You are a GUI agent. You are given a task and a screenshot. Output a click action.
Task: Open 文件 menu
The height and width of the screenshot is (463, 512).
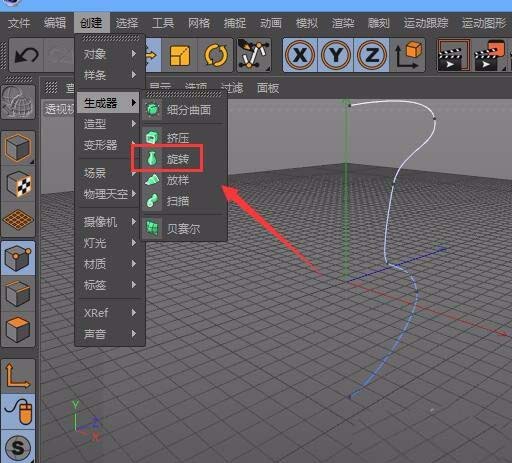coord(19,23)
